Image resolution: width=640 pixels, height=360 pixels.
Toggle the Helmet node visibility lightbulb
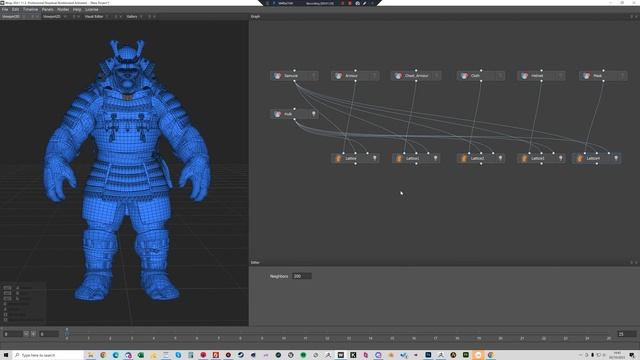click(560, 76)
